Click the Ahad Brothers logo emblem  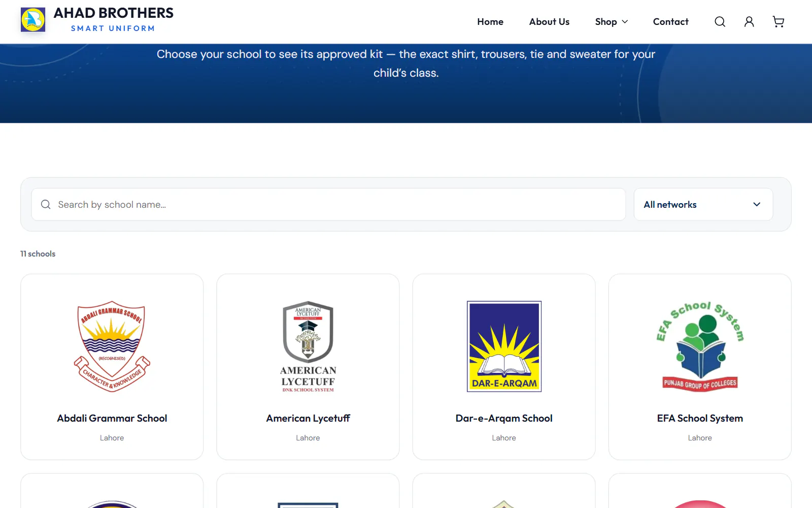coord(33,20)
